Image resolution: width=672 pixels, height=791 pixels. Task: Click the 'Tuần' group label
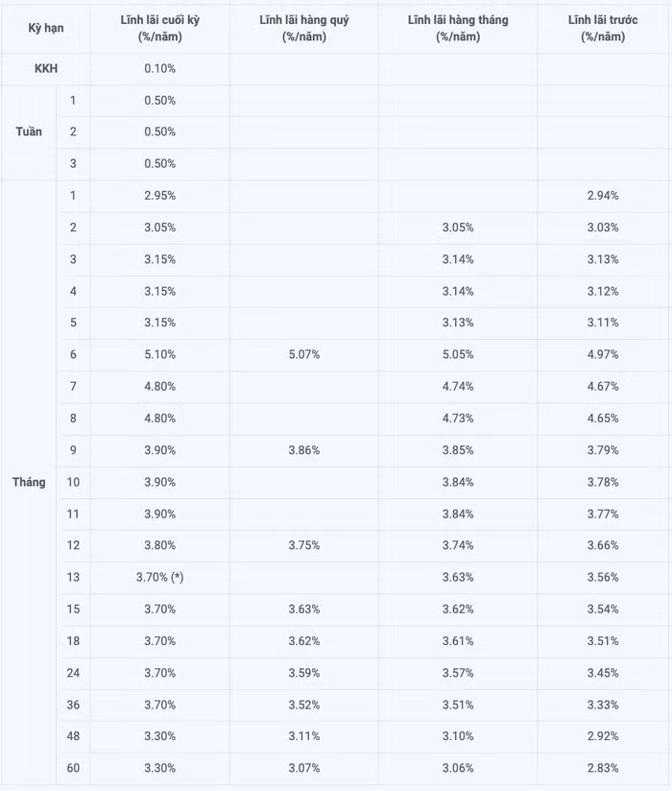pyautogui.click(x=29, y=132)
